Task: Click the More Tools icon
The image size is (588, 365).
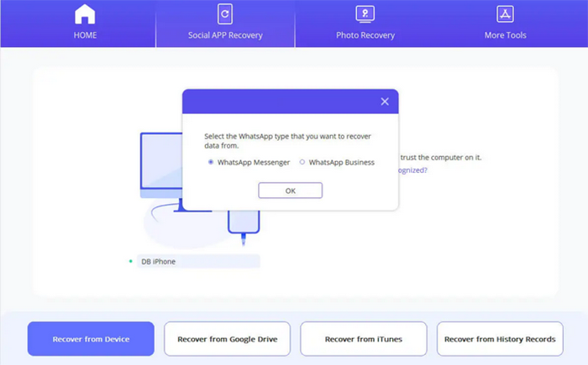Action: (505, 14)
